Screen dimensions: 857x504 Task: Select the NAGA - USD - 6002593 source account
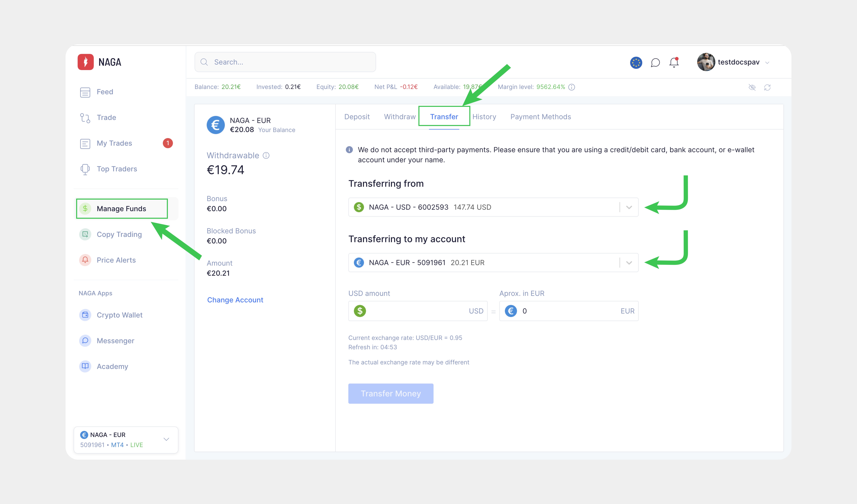point(493,207)
